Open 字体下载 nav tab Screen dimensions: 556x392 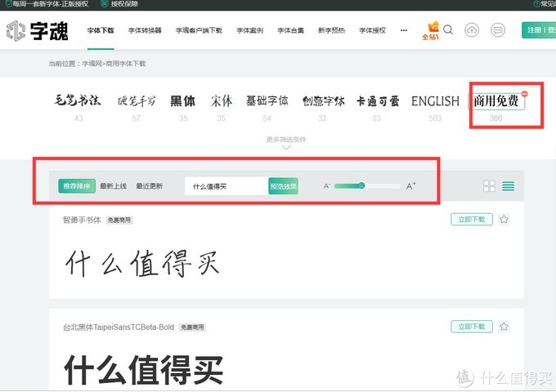(x=101, y=30)
